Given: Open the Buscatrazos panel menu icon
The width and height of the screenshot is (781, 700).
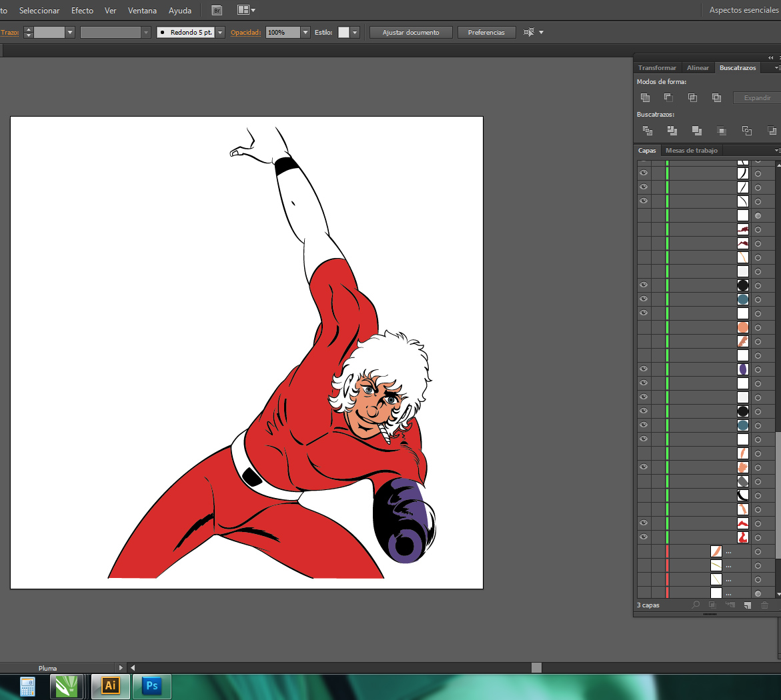Looking at the screenshot, I should pos(777,68).
